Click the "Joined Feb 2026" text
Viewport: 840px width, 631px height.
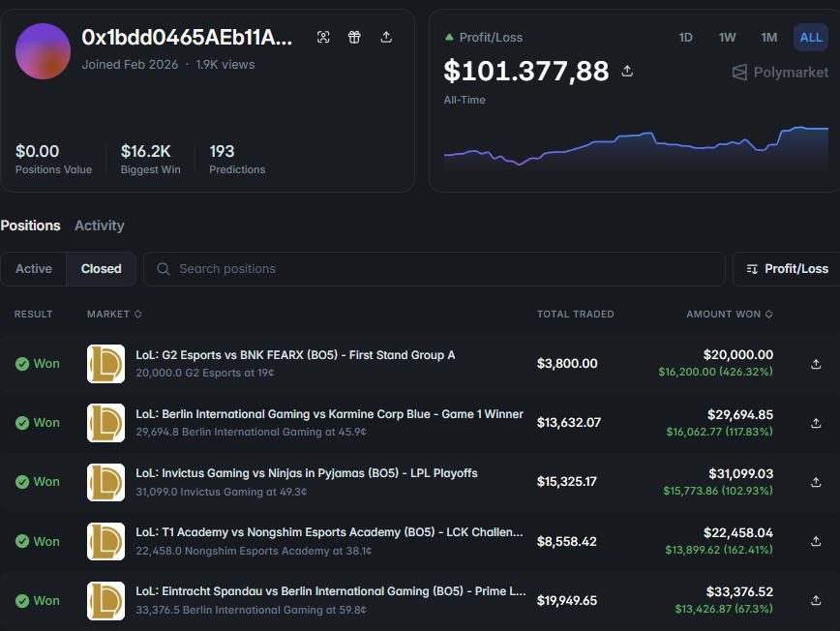(130, 64)
